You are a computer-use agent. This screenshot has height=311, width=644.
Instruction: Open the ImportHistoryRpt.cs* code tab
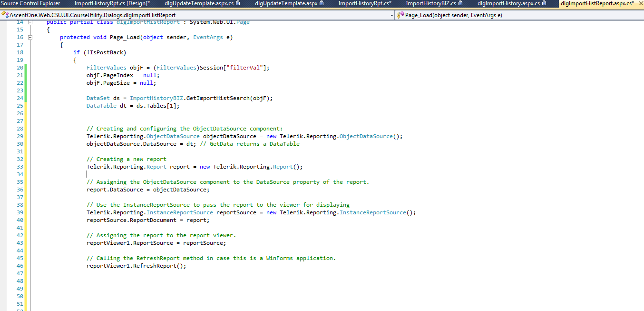click(365, 3)
